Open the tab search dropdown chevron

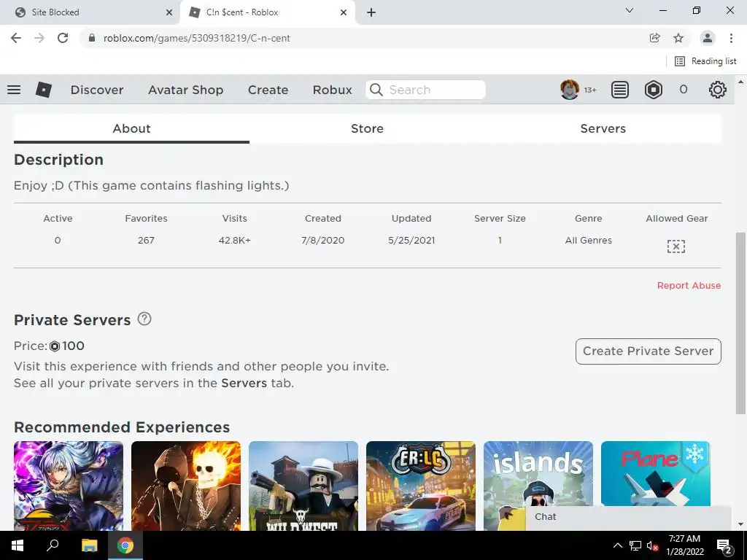(630, 10)
